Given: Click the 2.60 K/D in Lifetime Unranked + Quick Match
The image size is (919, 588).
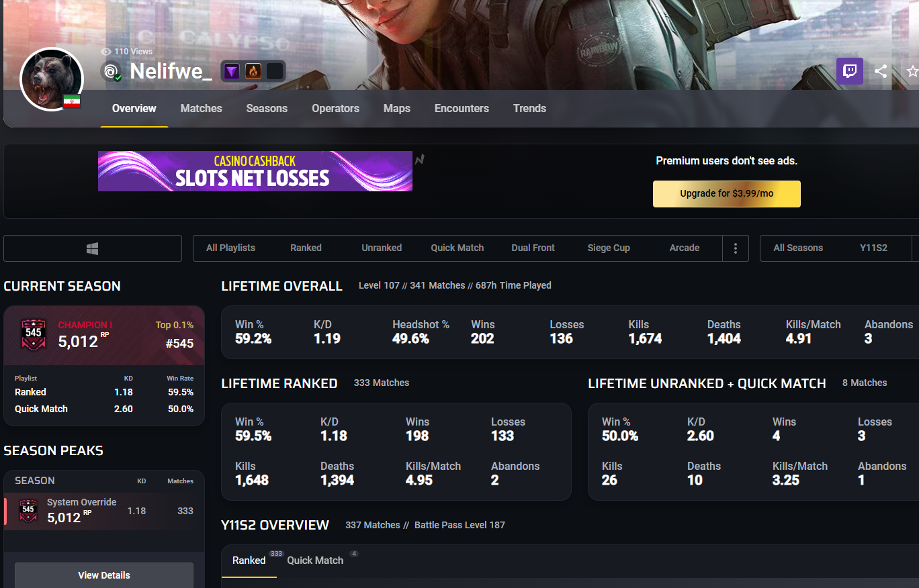Looking at the screenshot, I should (x=701, y=436).
